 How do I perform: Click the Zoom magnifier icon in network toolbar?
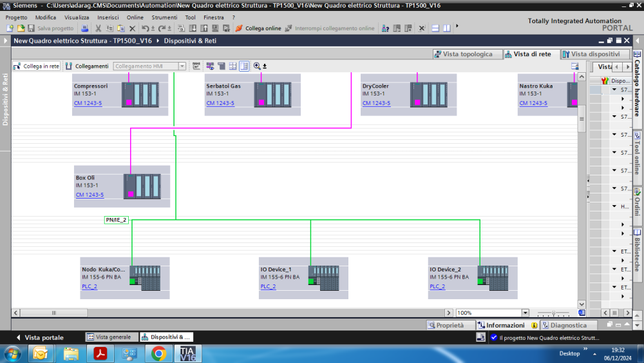pos(257,66)
